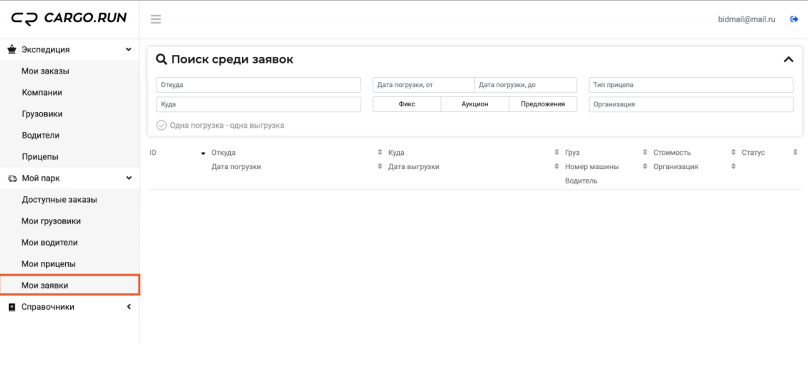Click the magnifier icon in search header
The image size is (808, 377).
(161, 60)
